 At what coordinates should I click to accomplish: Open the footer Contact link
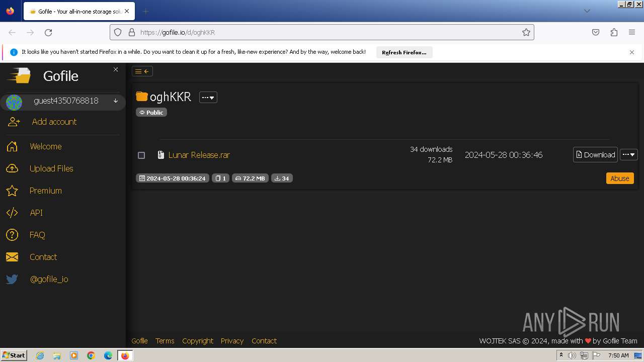coord(264,341)
